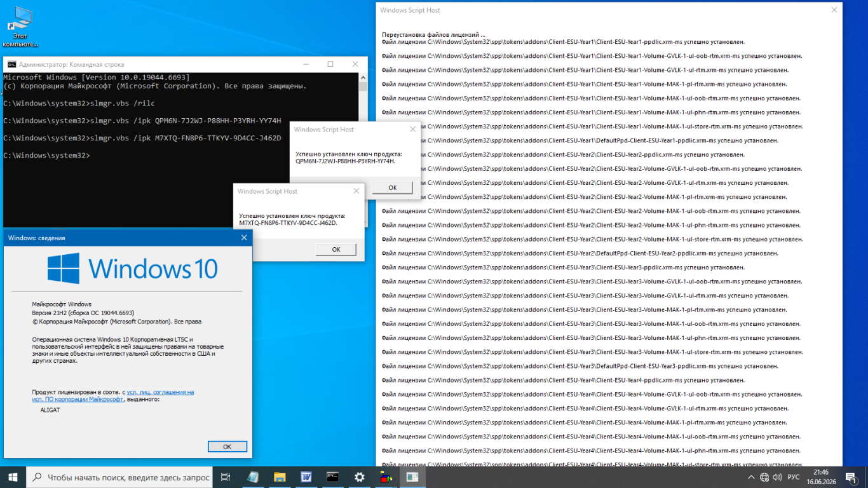Image resolution: width=868 pixels, height=488 pixels.
Task: Open the notification center icon
Action: click(x=850, y=477)
